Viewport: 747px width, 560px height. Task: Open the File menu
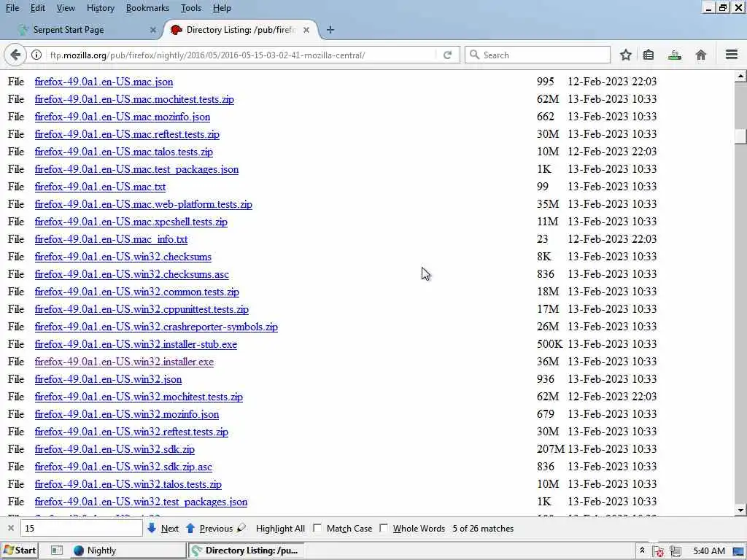point(12,8)
